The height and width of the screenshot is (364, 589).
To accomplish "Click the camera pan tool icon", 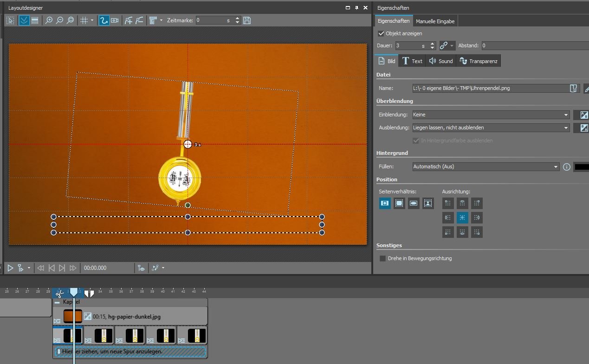I will [x=115, y=20].
